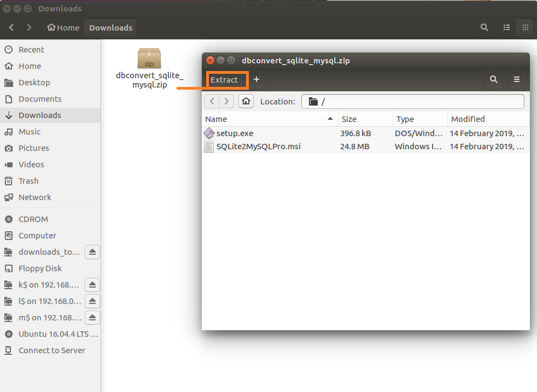Viewport: 537px width, 392px height.
Task: Unmount k$ on 192.168 share
Action: pos(92,285)
